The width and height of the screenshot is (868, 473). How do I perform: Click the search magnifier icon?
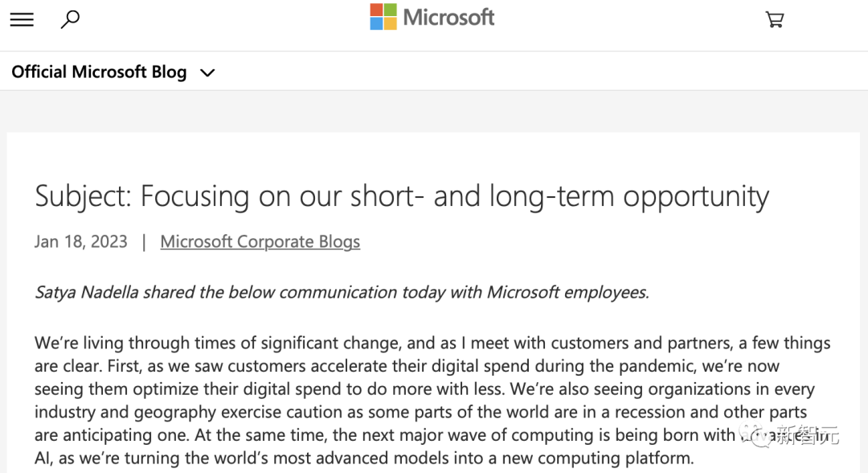(70, 19)
